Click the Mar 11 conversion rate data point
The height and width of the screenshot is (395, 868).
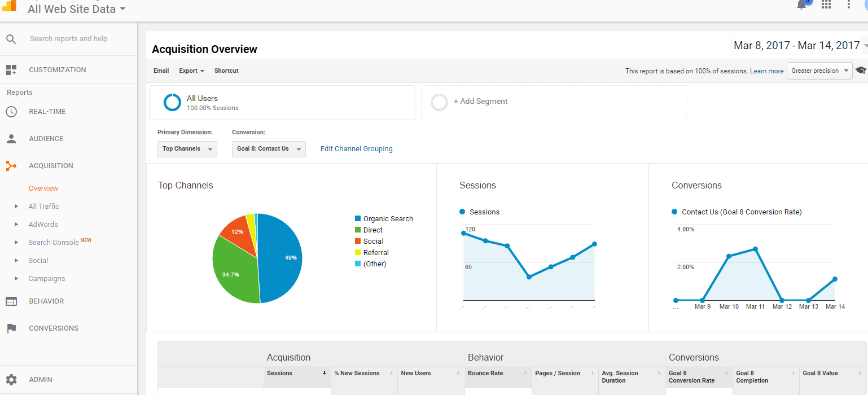pos(755,249)
